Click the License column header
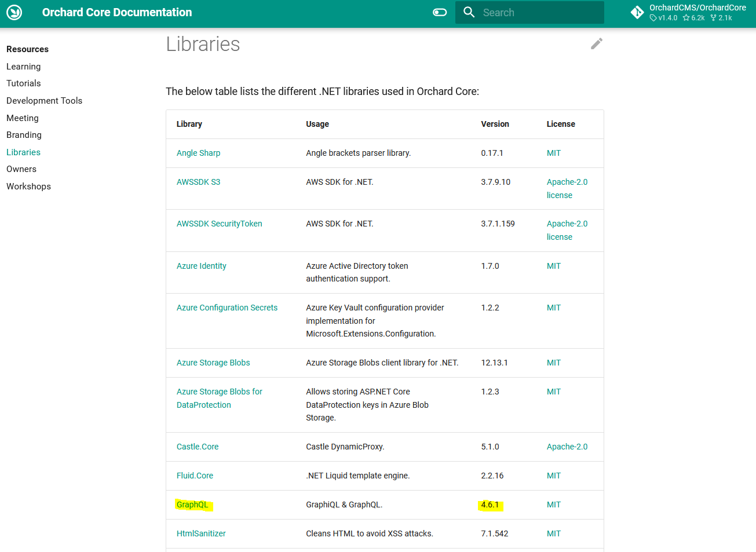 point(561,124)
